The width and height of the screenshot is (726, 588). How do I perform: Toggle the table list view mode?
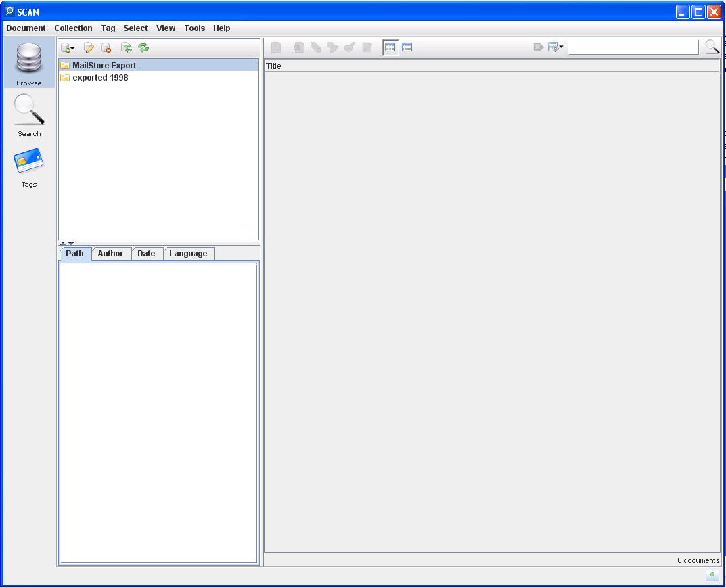(x=390, y=47)
